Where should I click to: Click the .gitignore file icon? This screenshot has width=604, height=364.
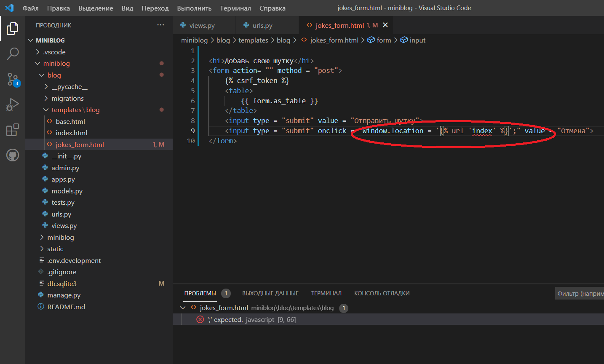click(x=41, y=272)
